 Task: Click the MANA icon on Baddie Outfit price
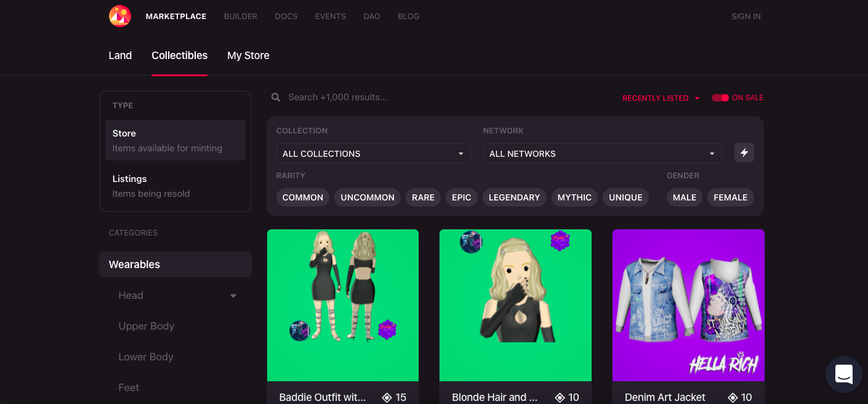387,398
